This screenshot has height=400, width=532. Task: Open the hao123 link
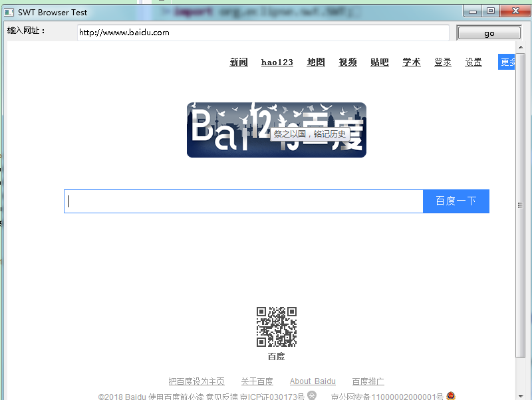point(277,62)
